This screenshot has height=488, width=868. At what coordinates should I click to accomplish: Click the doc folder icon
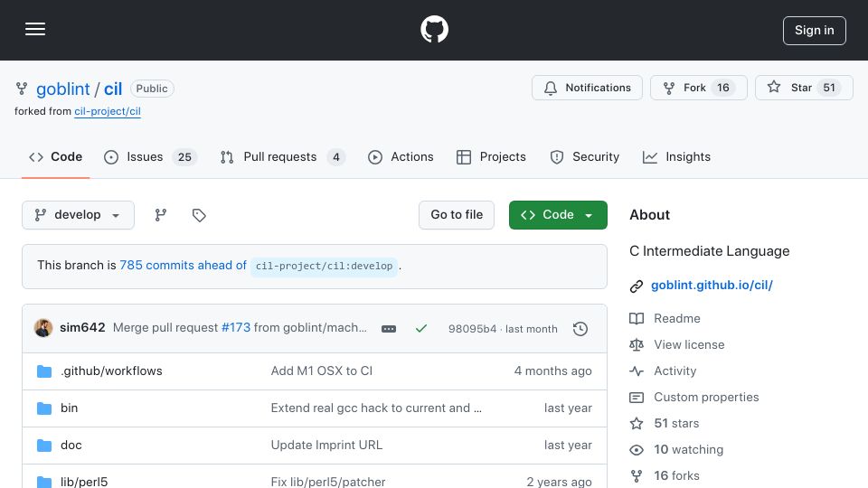tap(44, 446)
